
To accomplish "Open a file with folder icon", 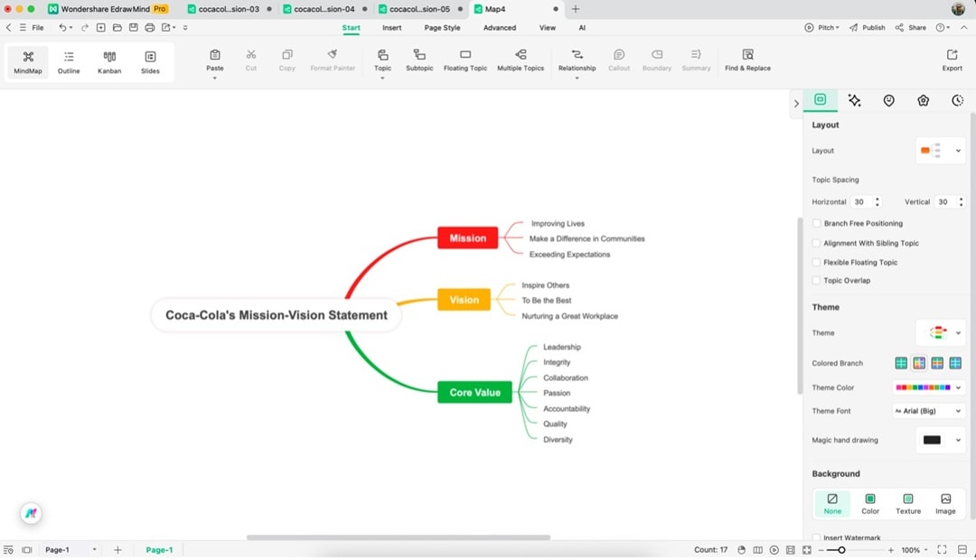I will (x=117, y=27).
